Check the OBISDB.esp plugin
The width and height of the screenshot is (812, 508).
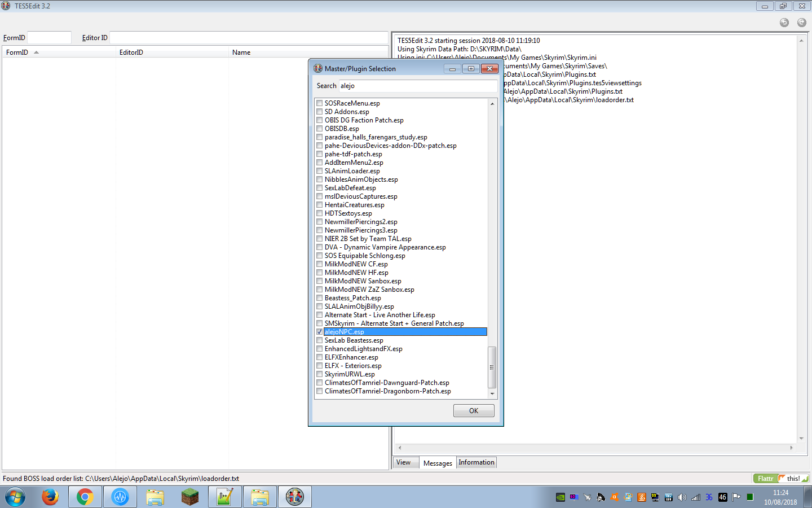tap(319, 128)
